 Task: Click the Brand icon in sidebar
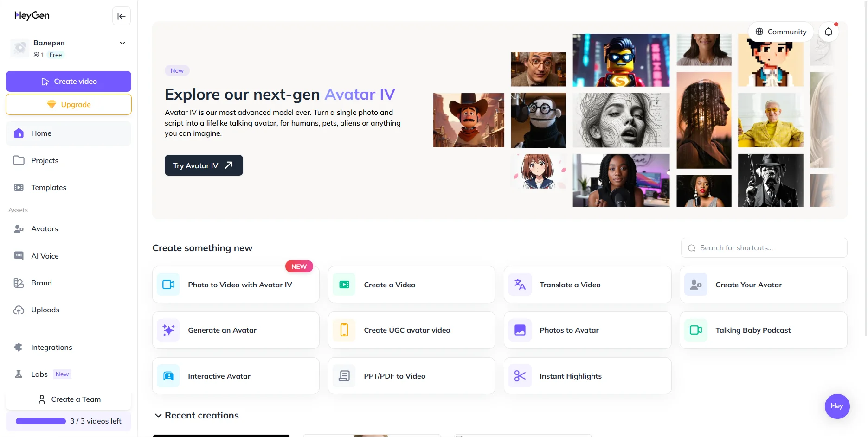coord(19,283)
